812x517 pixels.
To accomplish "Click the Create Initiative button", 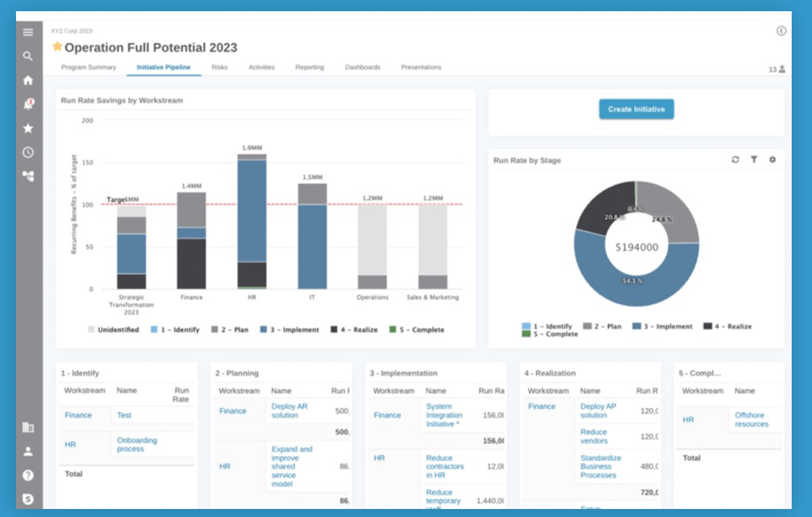I will tap(636, 109).
